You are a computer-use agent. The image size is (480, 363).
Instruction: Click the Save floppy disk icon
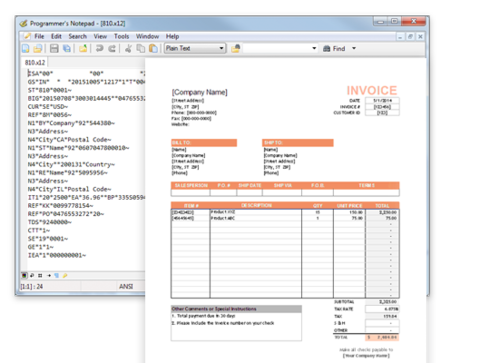(54, 49)
